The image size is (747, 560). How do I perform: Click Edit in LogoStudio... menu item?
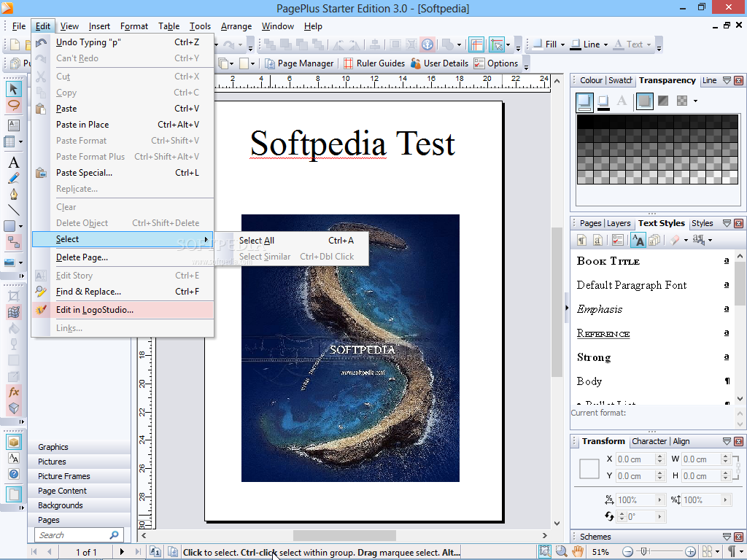(x=123, y=310)
